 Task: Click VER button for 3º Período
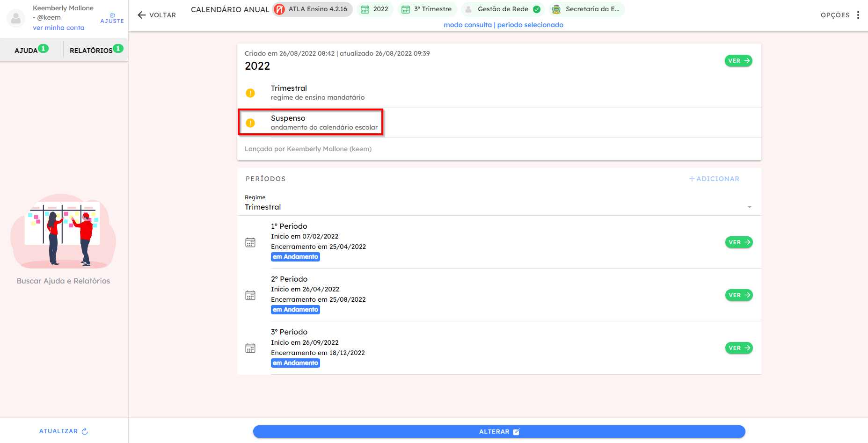(x=739, y=348)
